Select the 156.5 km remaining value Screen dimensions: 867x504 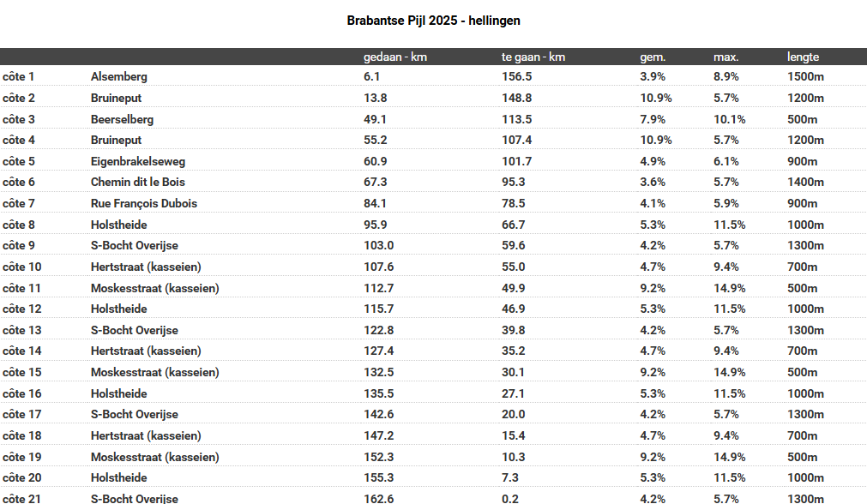pyautogui.click(x=516, y=76)
